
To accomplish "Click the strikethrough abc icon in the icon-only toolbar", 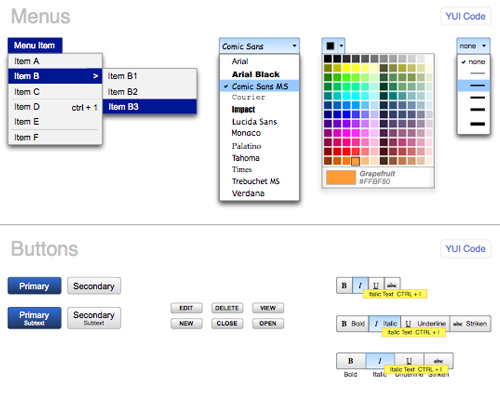I will (x=392, y=285).
